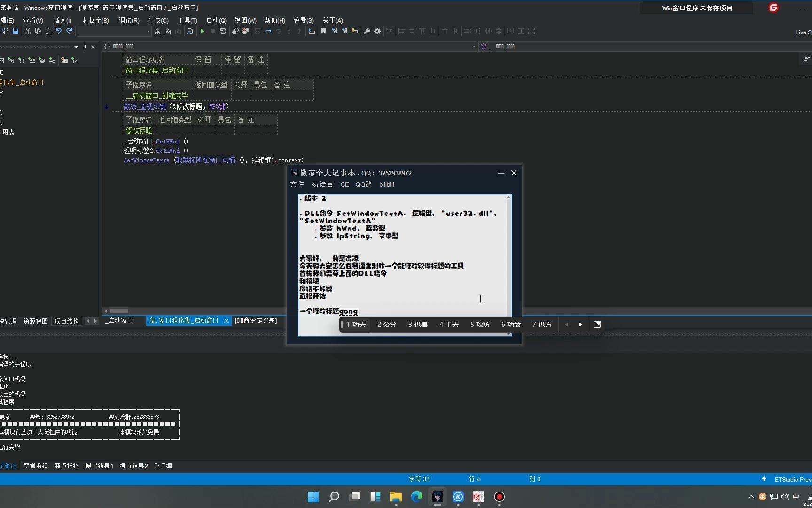812x508 pixels.
Task: Click the CE menu in the notepad window
Action: click(345, 184)
